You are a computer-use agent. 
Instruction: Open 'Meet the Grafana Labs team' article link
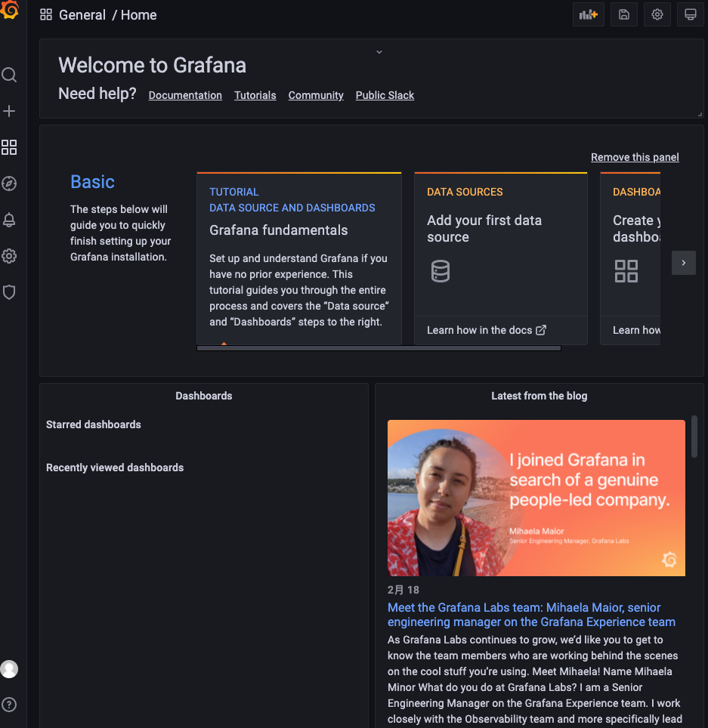point(531,615)
